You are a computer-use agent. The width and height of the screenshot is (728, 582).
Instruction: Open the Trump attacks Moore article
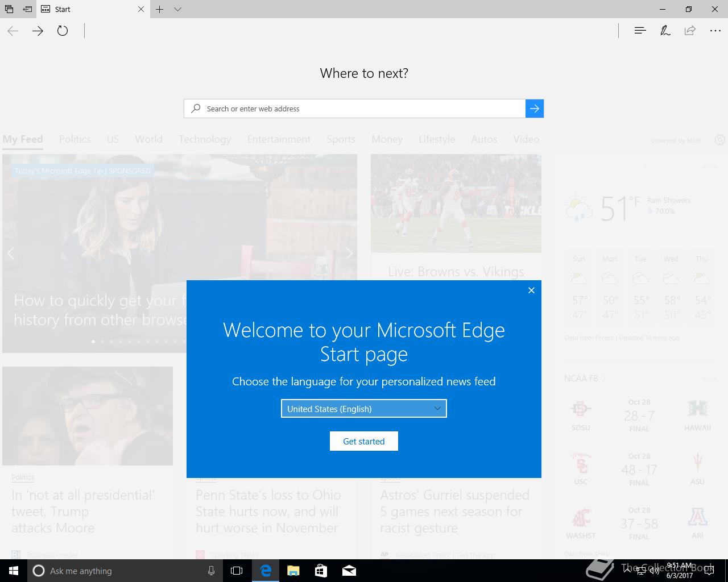(83, 512)
